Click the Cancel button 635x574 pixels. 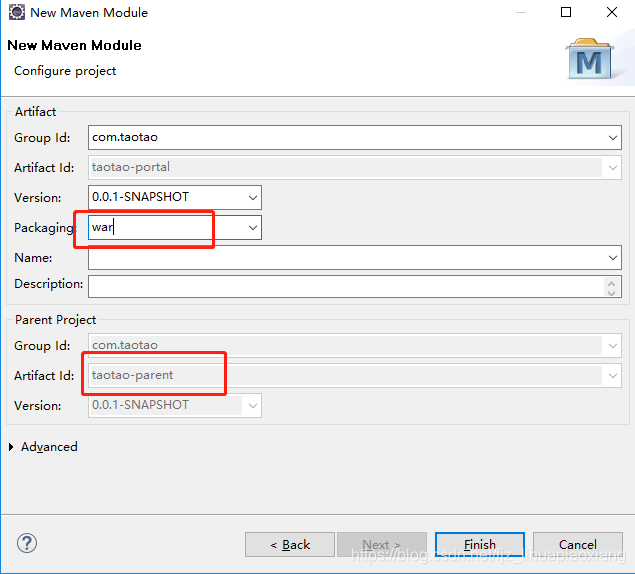(578, 544)
